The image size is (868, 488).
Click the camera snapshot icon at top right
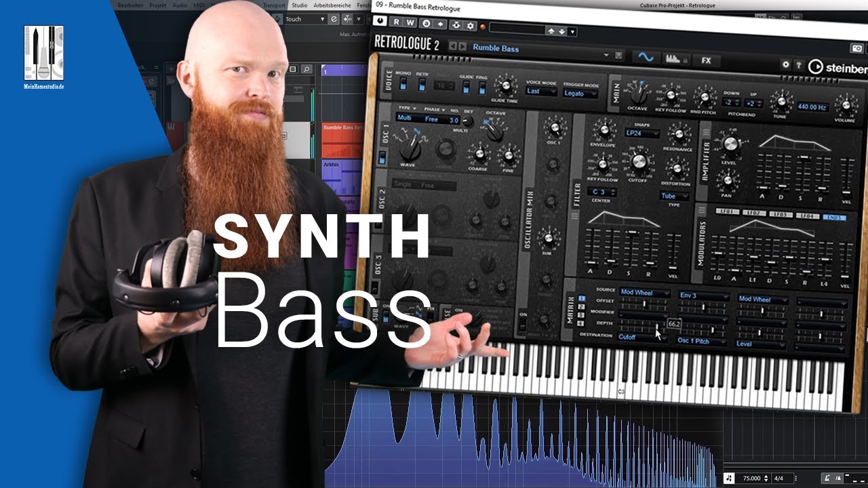pyautogui.click(x=858, y=49)
